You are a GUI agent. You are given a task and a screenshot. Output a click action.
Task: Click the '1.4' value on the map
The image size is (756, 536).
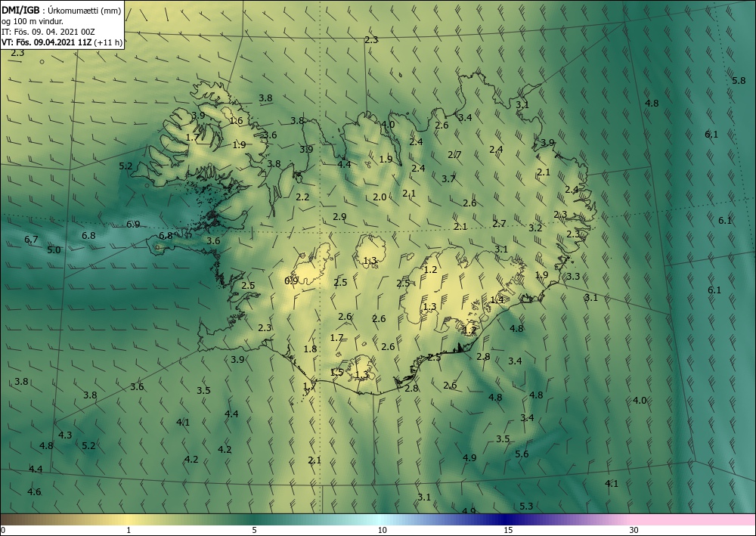[497, 300]
